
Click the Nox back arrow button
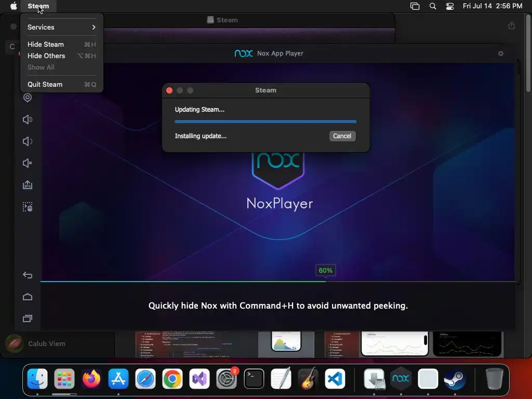click(28, 275)
